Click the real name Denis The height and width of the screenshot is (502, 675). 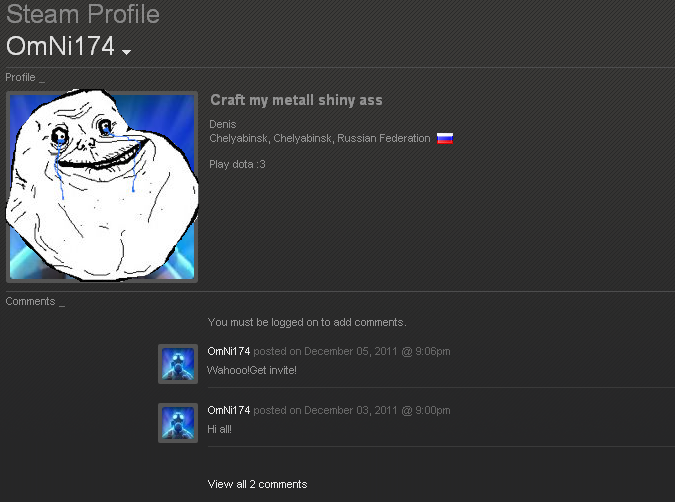click(223, 124)
